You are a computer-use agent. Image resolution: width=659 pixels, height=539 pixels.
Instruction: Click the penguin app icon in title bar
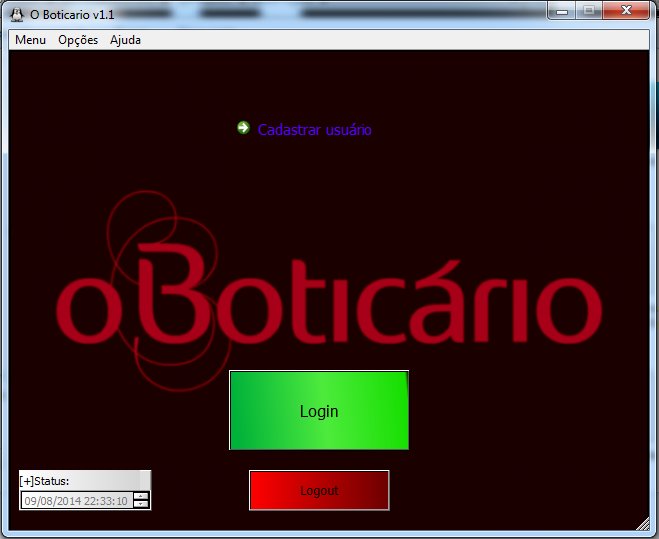click(x=17, y=15)
